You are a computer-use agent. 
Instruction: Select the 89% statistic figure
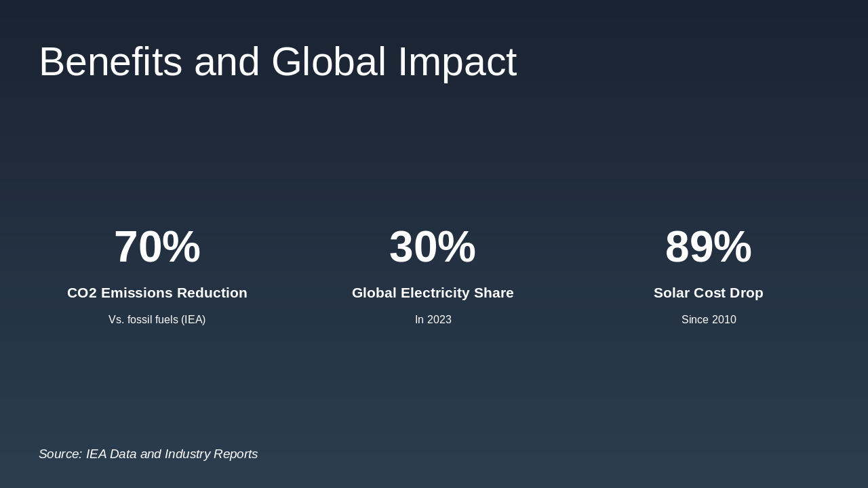pyautogui.click(x=708, y=247)
